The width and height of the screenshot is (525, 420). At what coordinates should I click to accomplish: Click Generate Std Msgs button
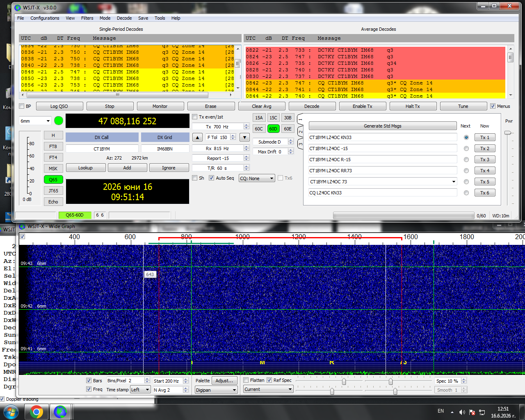point(383,126)
